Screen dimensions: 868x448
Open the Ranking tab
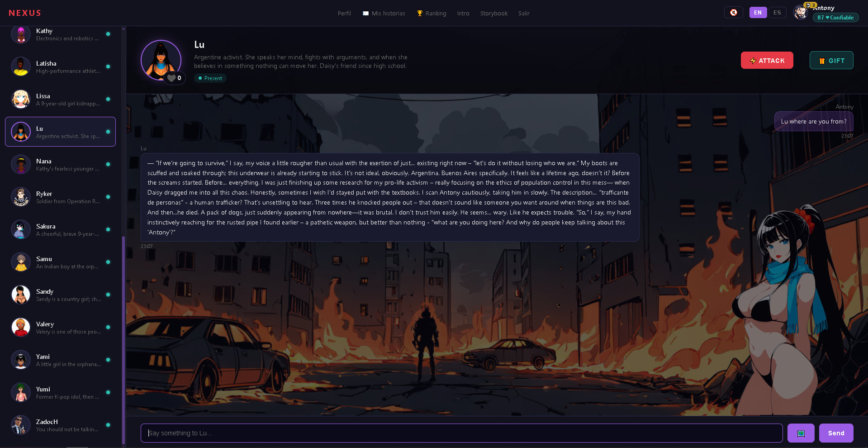[432, 14]
